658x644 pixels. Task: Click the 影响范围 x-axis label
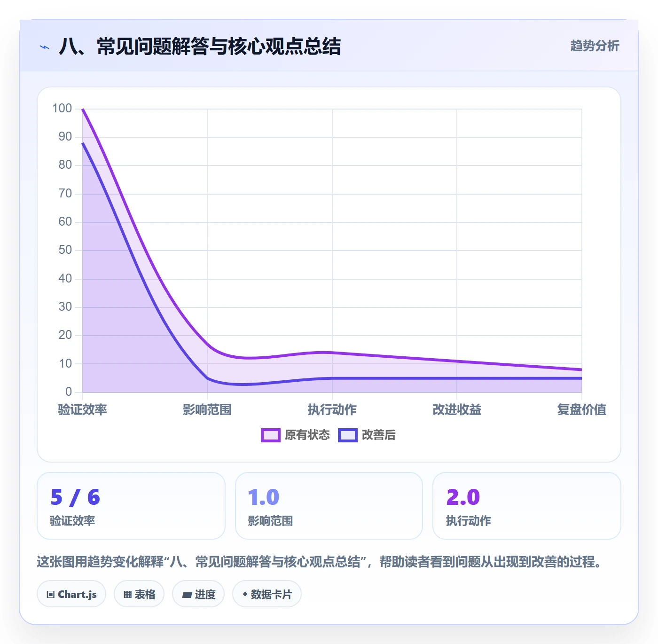207,410
